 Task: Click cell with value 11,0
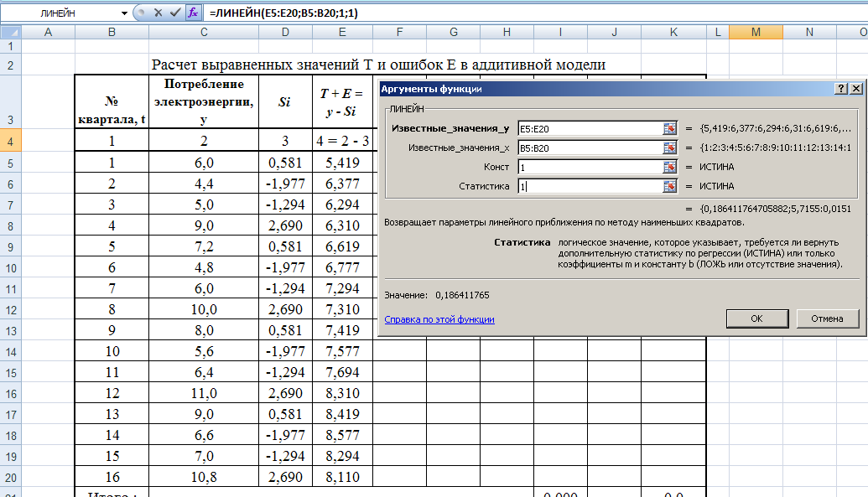pyautogui.click(x=204, y=394)
